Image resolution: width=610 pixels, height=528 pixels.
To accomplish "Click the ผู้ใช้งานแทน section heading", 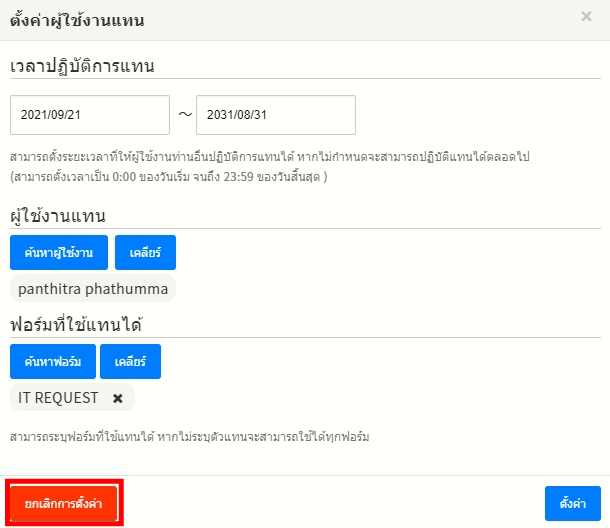I will coord(58,216).
